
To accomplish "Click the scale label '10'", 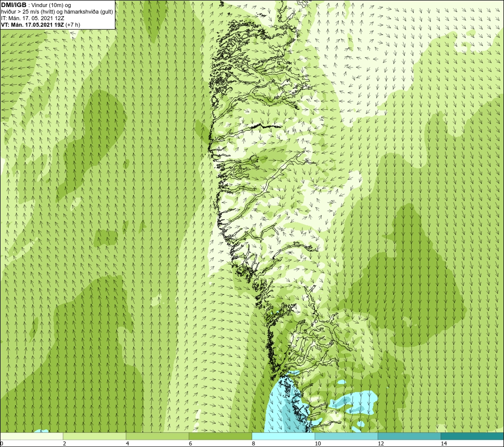I will tap(318, 443).
